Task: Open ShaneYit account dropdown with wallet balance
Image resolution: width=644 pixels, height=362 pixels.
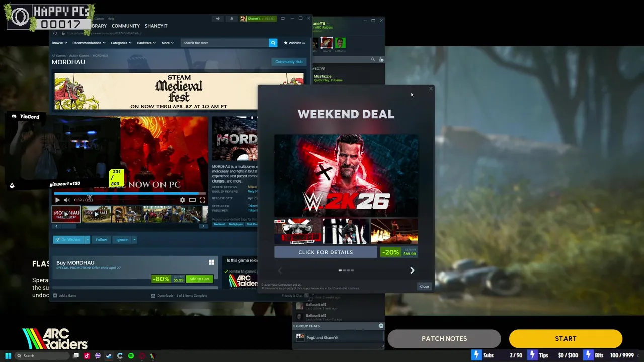Action: pyautogui.click(x=258, y=19)
